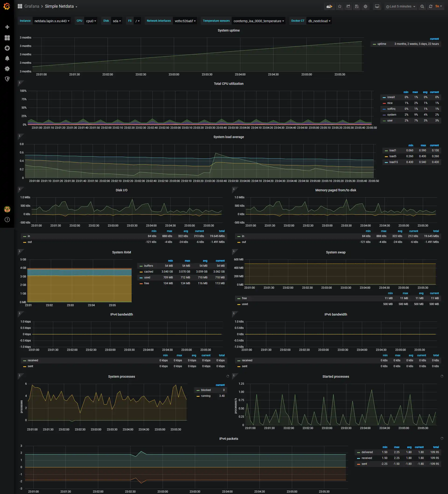Click the Grafana breadcrumb link
Screen dimensions: 448x494
click(x=32, y=6)
